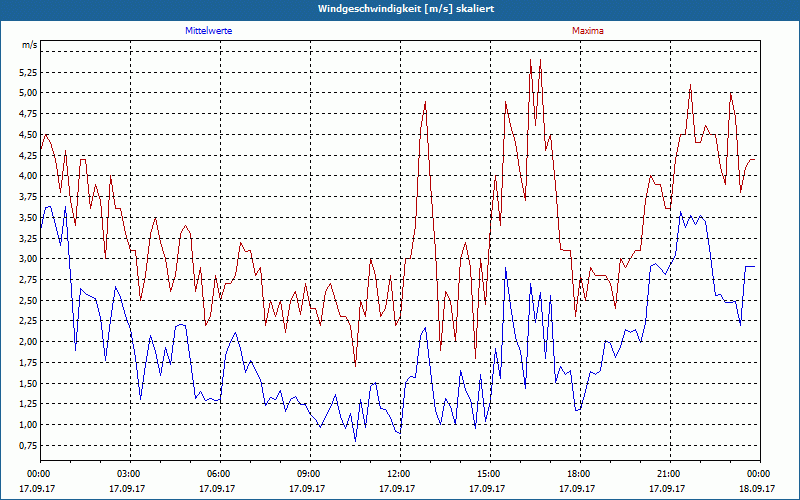Click the '21:00' time axis label
The width and height of the screenshot is (800, 500).
click(x=670, y=474)
